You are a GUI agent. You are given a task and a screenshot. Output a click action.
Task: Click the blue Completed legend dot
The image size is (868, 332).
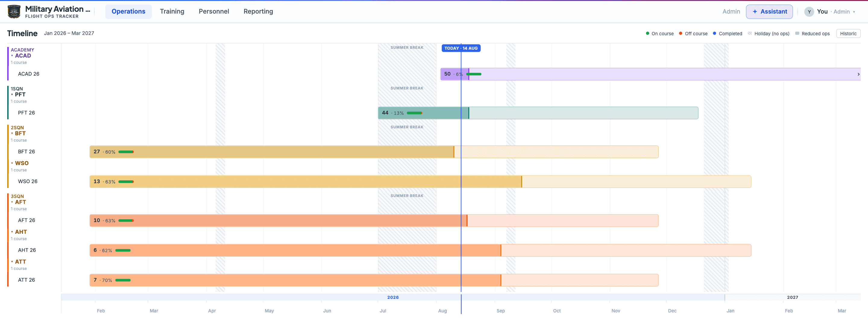(714, 33)
